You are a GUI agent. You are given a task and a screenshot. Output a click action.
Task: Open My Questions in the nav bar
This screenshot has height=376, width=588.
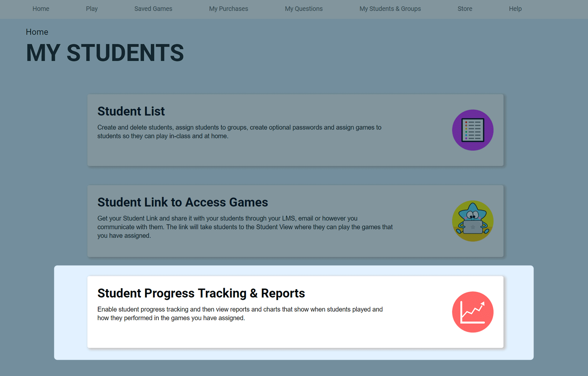[x=304, y=9]
